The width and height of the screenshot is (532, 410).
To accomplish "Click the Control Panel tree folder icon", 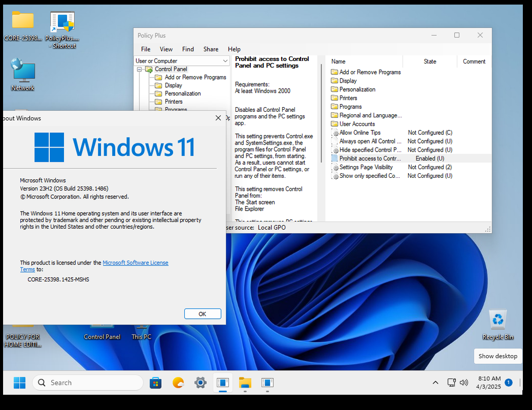I will (148, 69).
